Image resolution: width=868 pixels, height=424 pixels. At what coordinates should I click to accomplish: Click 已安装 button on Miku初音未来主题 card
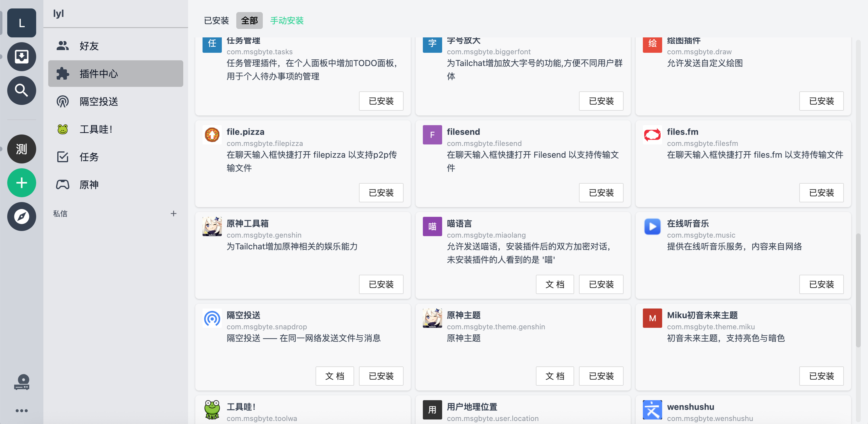pos(821,376)
